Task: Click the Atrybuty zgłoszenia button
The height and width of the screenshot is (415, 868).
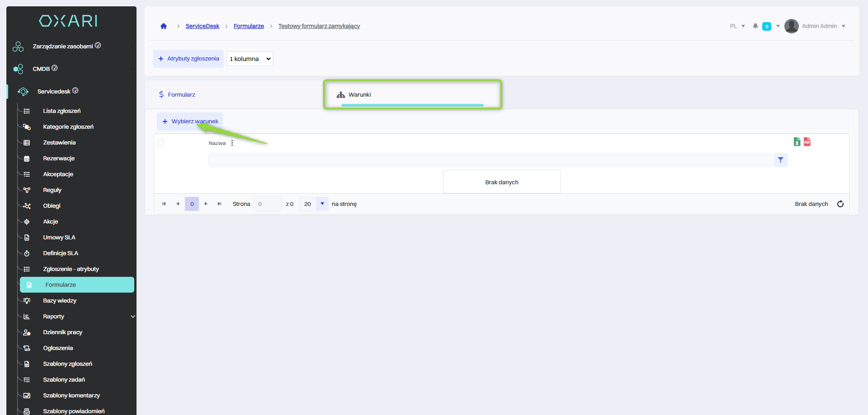Action: (x=188, y=59)
